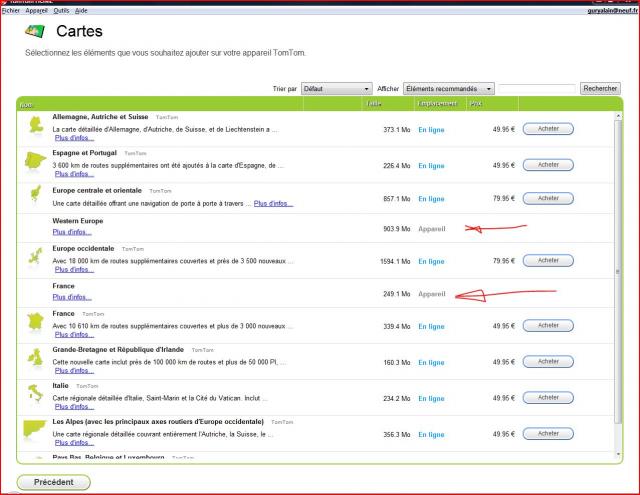Image resolution: width=640 pixels, height=495 pixels.
Task: Open the Afficher Éléments recommandés dropdown
Action: coord(449,89)
